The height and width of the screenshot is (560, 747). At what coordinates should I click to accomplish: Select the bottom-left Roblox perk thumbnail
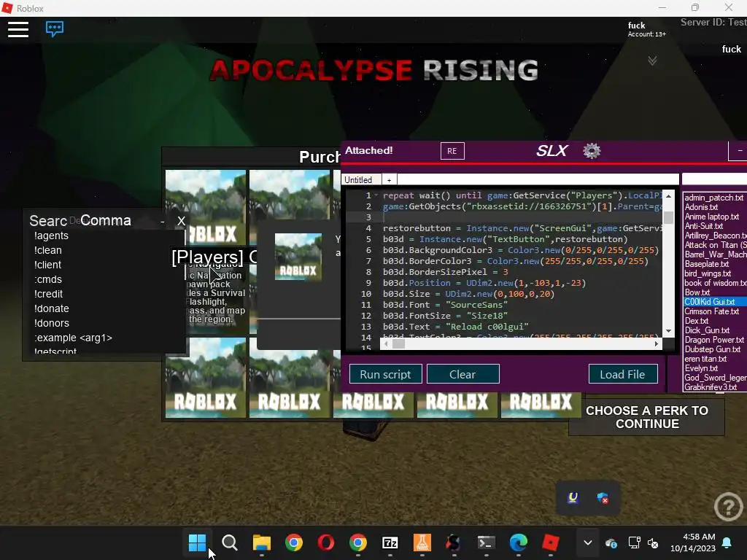206,378
